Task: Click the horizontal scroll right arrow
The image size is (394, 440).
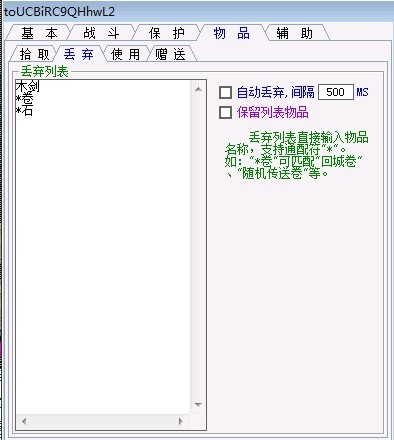Action: click(x=180, y=421)
